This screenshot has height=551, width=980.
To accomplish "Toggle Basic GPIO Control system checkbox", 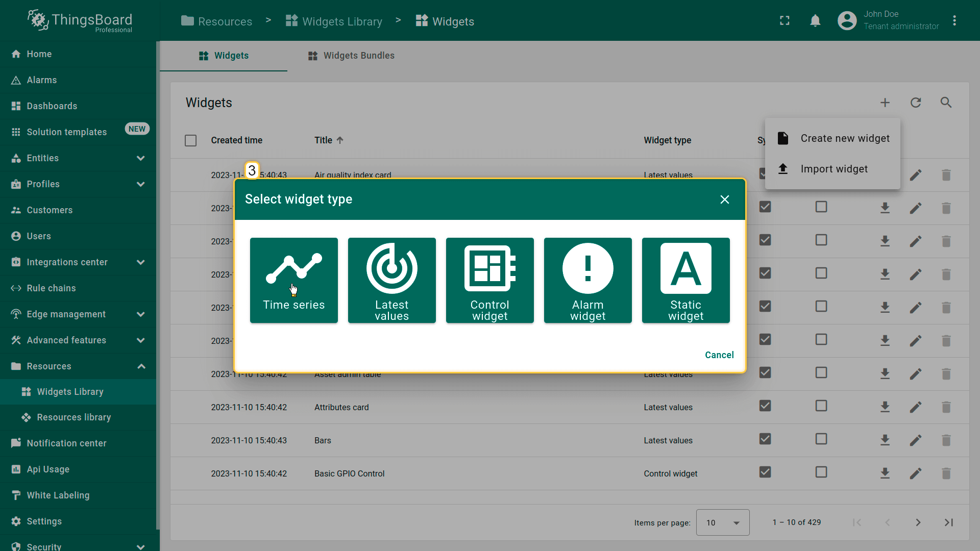I will tap(765, 472).
